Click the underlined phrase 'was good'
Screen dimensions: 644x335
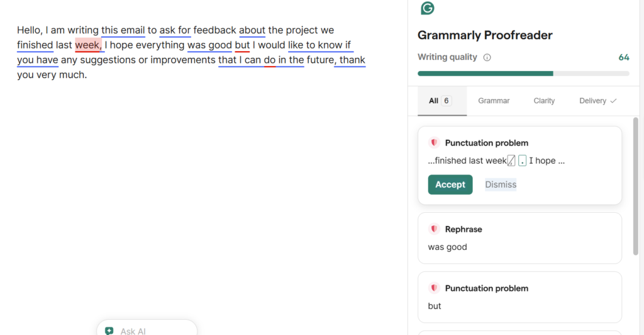click(209, 45)
